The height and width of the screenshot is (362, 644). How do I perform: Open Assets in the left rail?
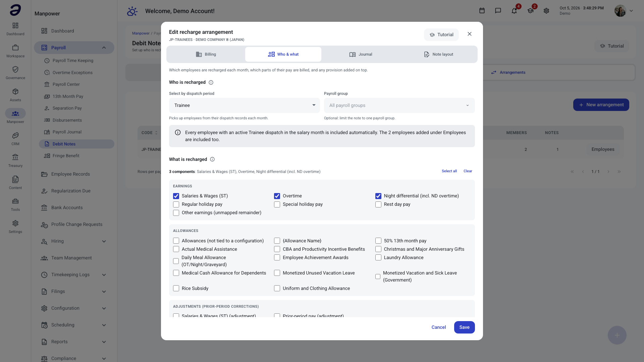tap(15, 95)
